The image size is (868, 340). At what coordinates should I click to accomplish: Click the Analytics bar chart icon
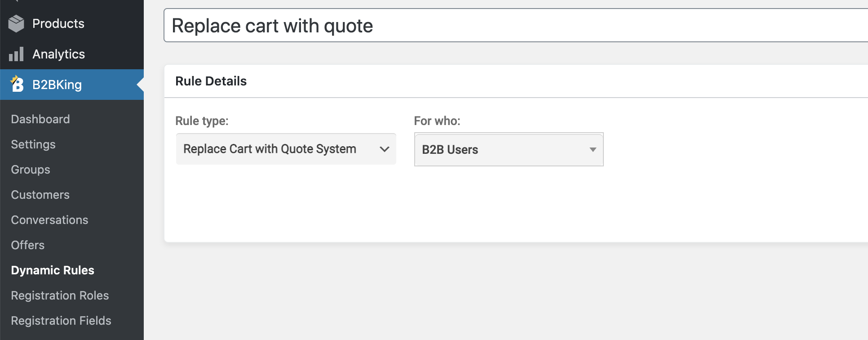coord(16,54)
